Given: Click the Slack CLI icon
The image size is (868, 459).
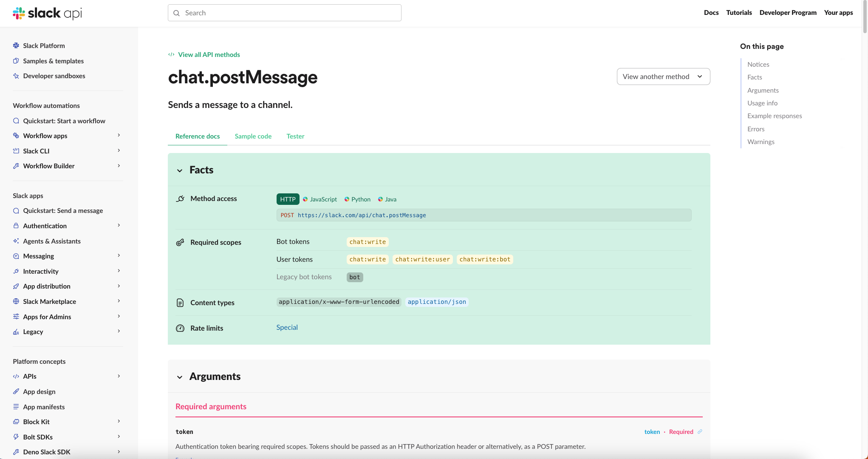Looking at the screenshot, I should point(16,151).
